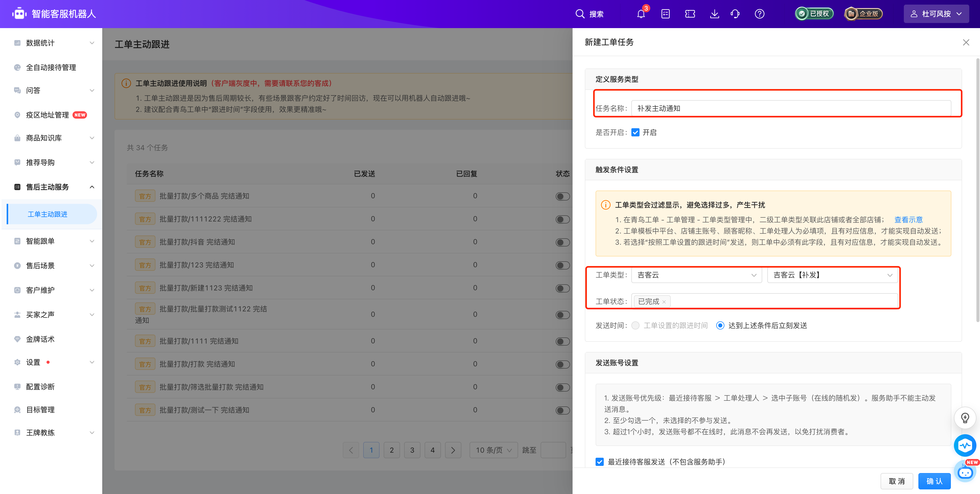Image resolution: width=980 pixels, height=494 pixels.
Task: Expand the 王牌教练 menu chevron
Action: click(x=92, y=432)
